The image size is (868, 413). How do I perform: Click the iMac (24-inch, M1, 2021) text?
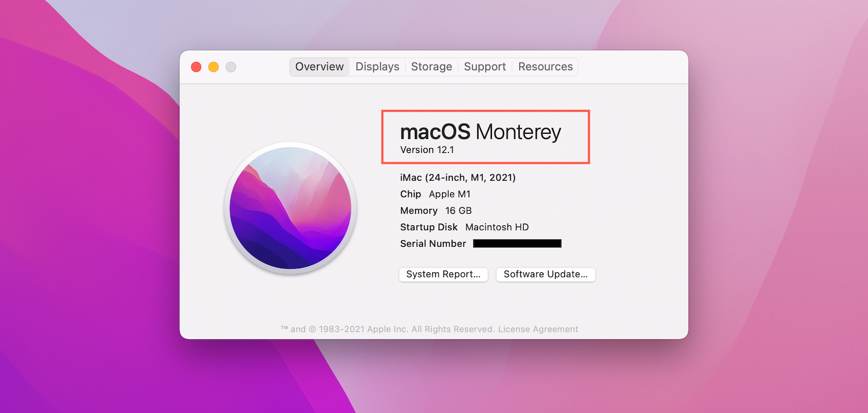pos(458,178)
